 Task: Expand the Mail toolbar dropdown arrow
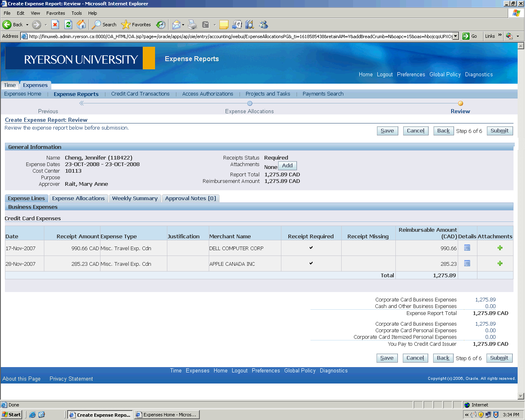point(183,25)
